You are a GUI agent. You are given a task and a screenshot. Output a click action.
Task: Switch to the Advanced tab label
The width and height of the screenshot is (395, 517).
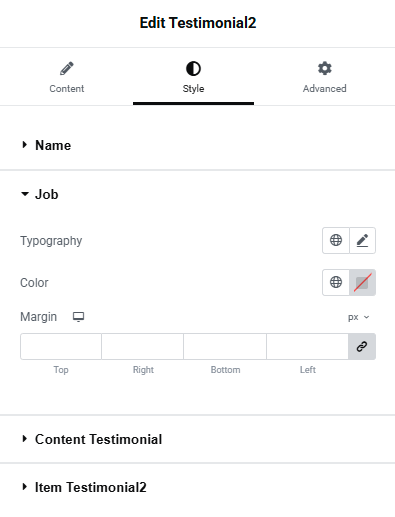tap(324, 89)
